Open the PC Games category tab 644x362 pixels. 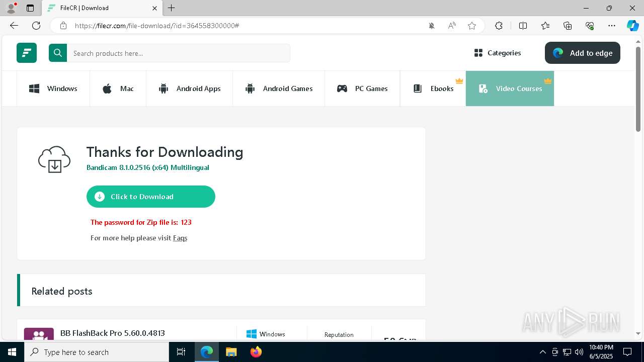pyautogui.click(x=362, y=88)
